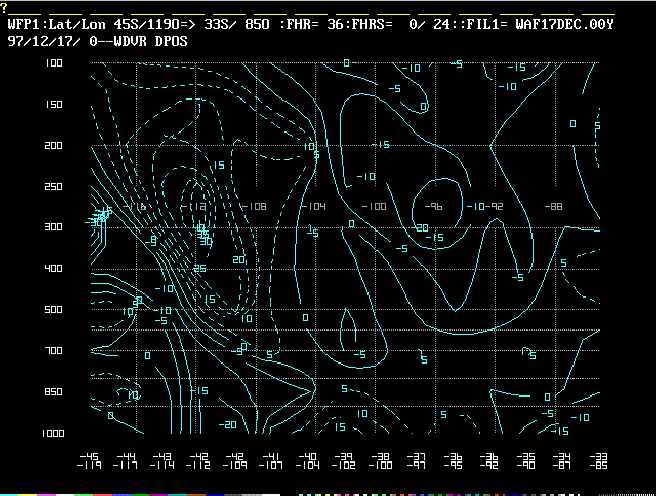The height and width of the screenshot is (496, 656).
Task: Select the -95 longitude axis label
Action: pos(453,465)
